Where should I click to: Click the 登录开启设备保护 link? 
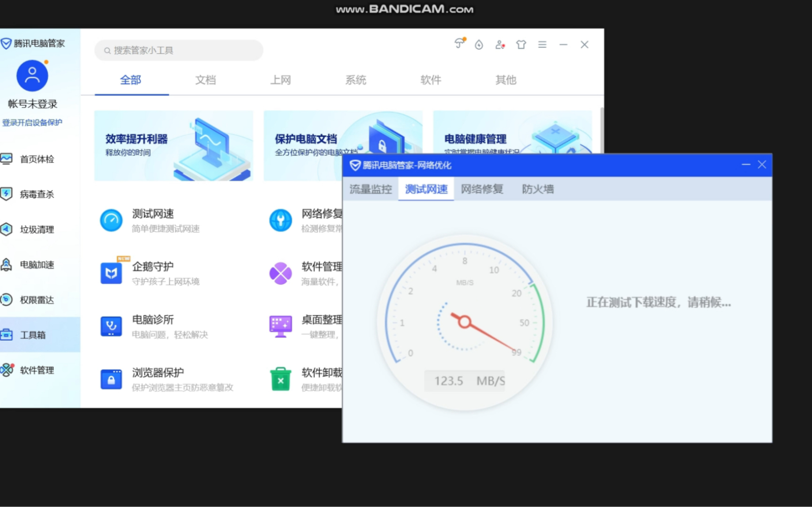coord(32,123)
